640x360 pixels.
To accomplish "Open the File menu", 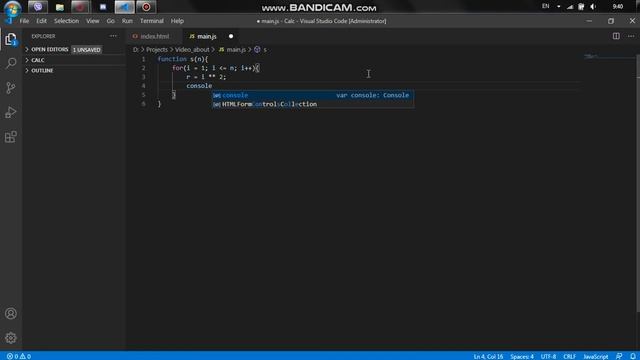I will tap(24, 21).
